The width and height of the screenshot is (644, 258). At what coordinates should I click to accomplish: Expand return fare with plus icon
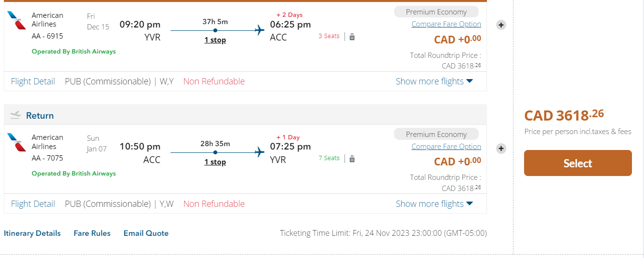click(x=501, y=149)
